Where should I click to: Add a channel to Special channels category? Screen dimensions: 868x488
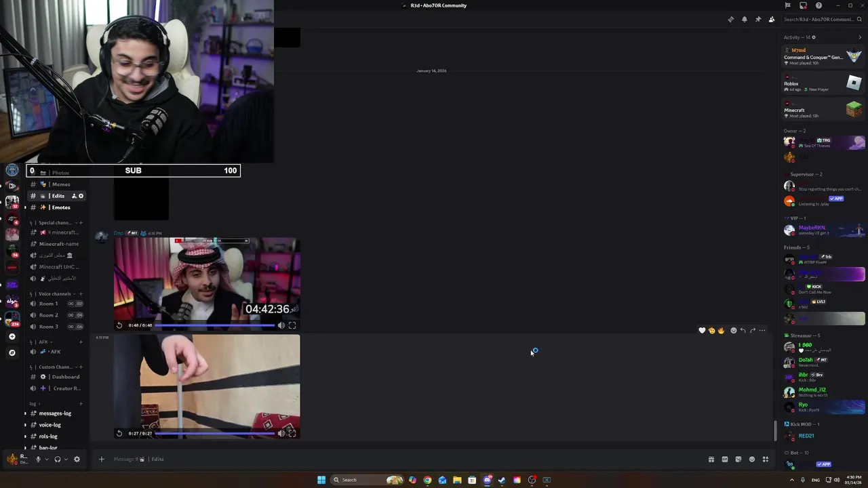coord(81,222)
